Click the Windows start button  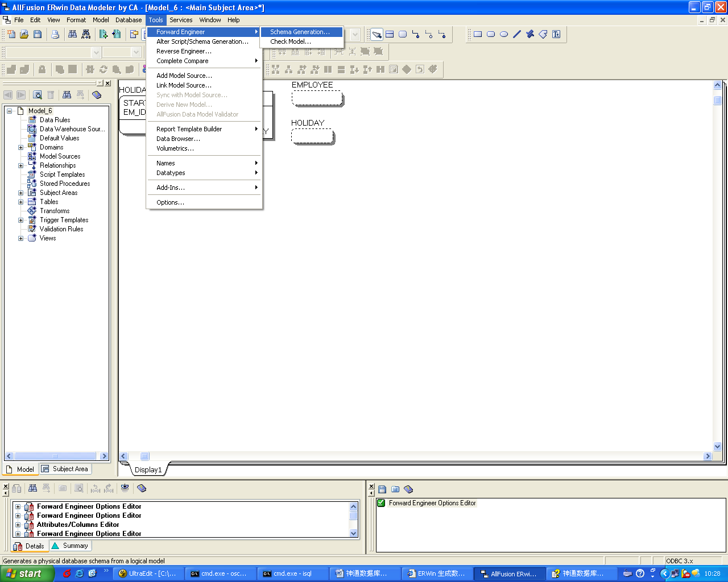click(x=26, y=573)
